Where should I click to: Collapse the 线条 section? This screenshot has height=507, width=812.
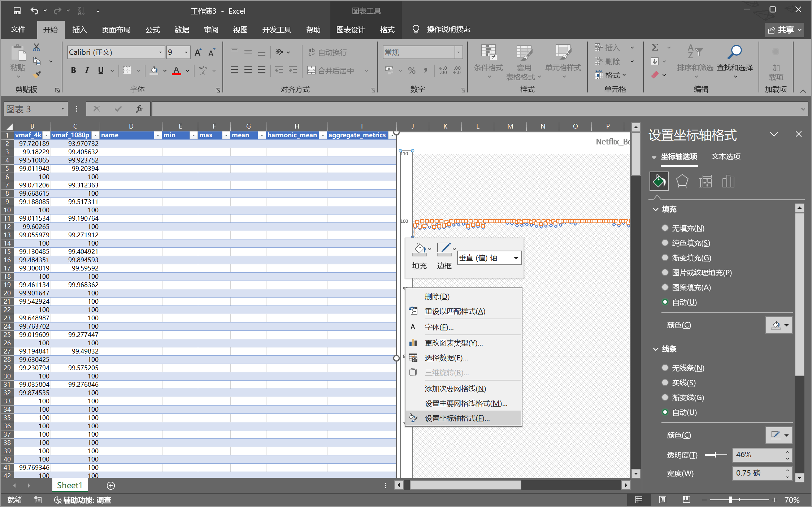(656, 349)
